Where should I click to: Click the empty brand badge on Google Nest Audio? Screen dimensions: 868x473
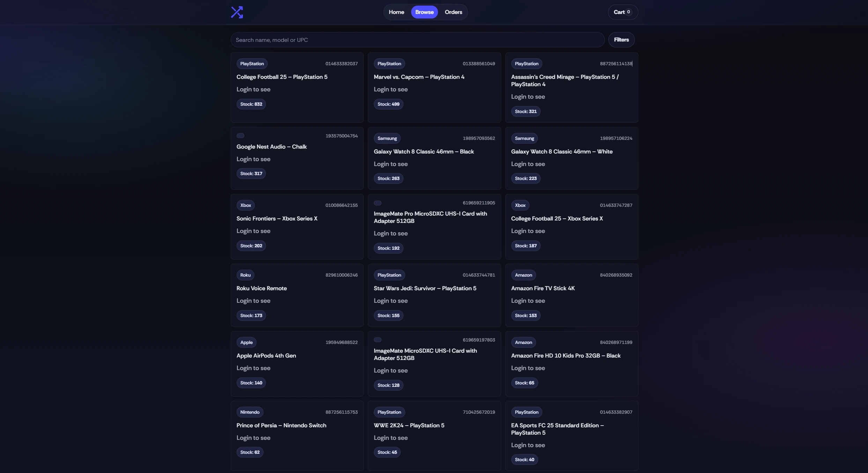click(240, 136)
